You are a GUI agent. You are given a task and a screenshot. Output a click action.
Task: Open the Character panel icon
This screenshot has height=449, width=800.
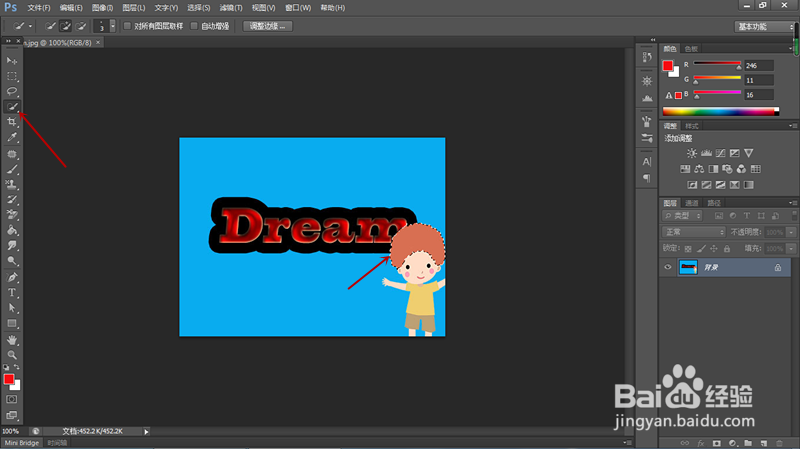click(x=647, y=162)
